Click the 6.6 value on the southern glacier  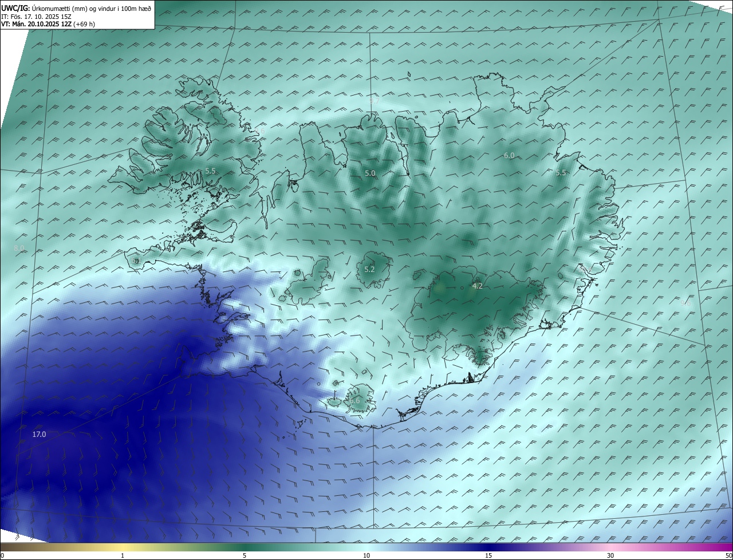pyautogui.click(x=354, y=401)
